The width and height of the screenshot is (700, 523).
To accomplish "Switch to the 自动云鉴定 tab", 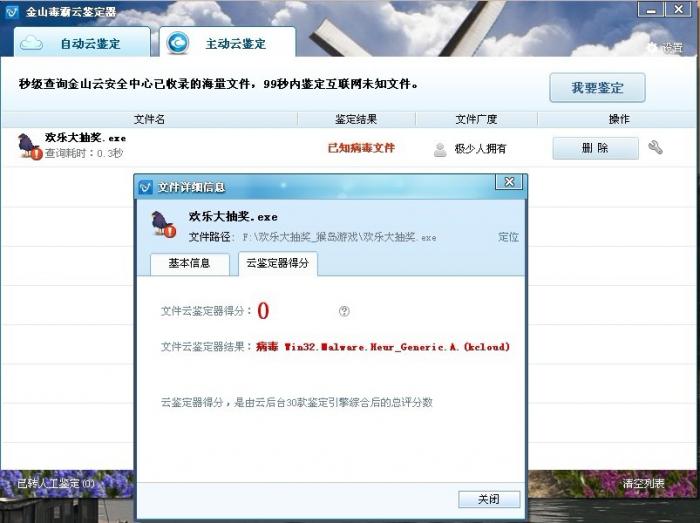I will (82, 43).
